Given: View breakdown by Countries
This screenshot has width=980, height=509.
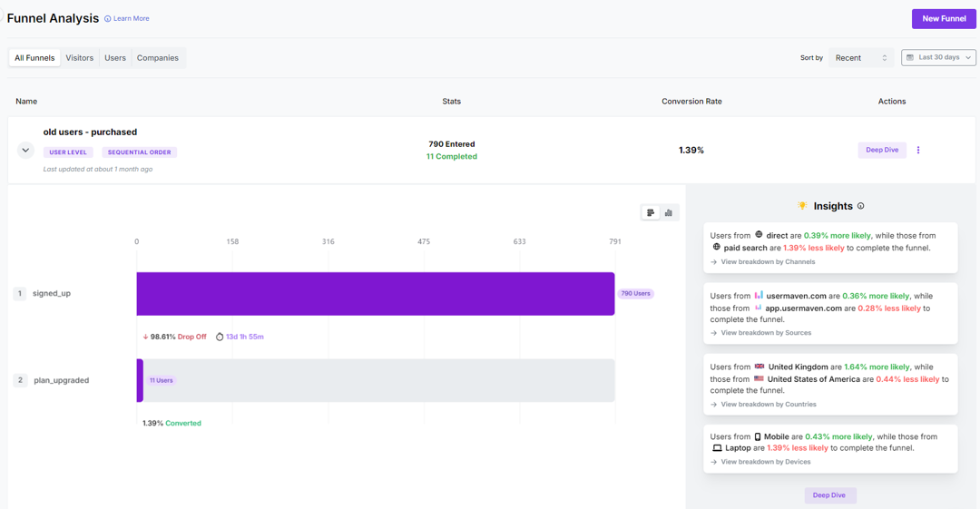Looking at the screenshot, I should [x=763, y=404].
